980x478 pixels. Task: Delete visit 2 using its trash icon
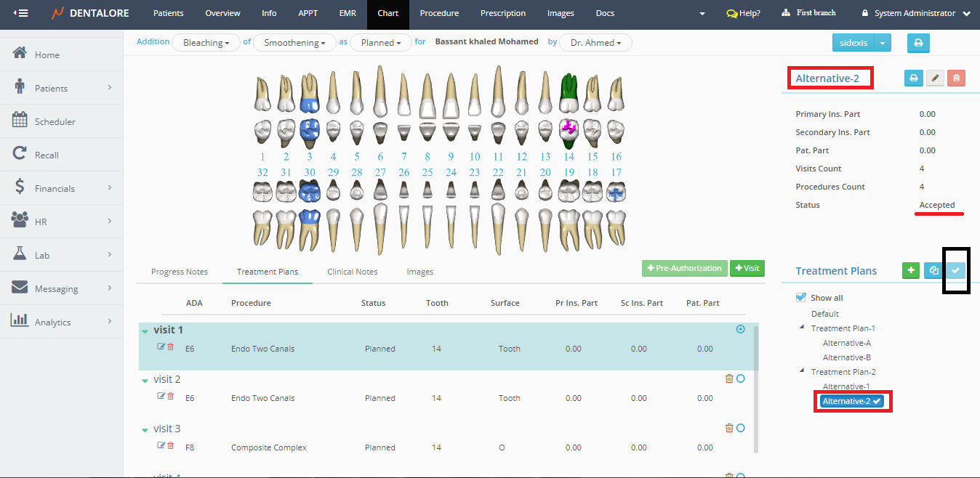(x=729, y=378)
